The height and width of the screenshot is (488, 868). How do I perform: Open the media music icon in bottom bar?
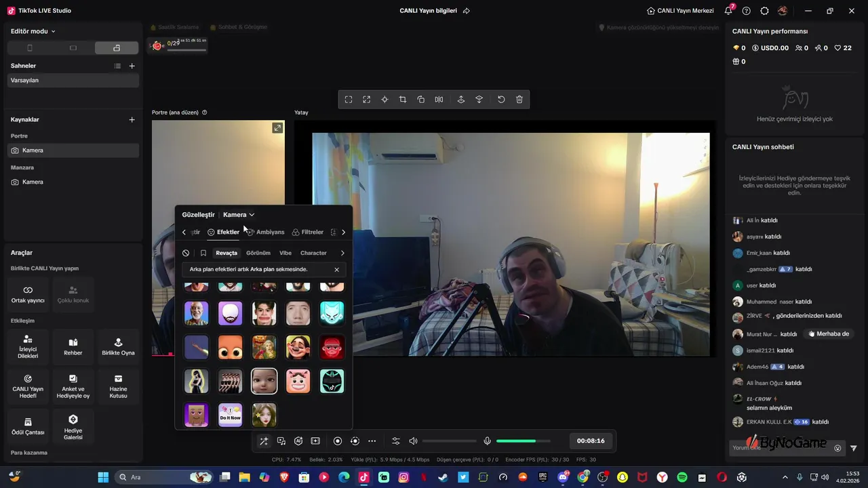281,441
